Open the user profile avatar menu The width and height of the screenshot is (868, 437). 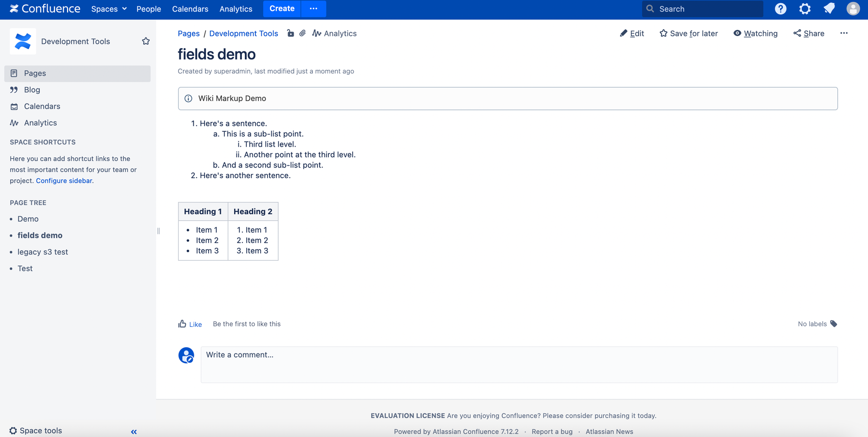[x=853, y=9]
